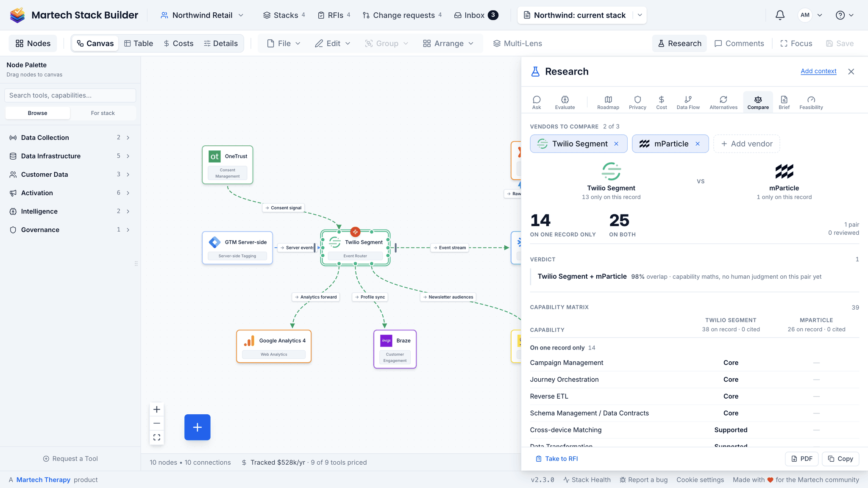
Task: Switch to the Details view tab
Action: 221,44
